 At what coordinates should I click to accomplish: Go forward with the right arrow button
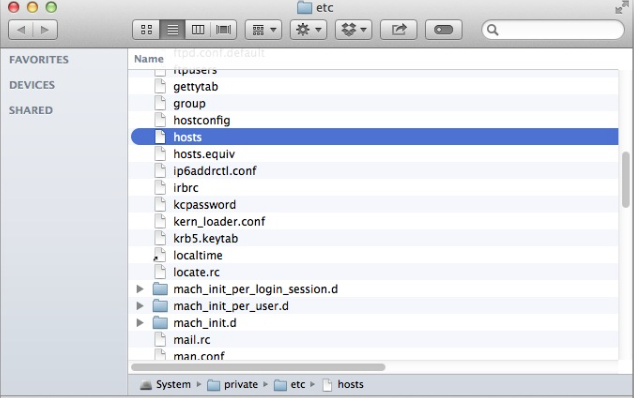click(x=45, y=30)
